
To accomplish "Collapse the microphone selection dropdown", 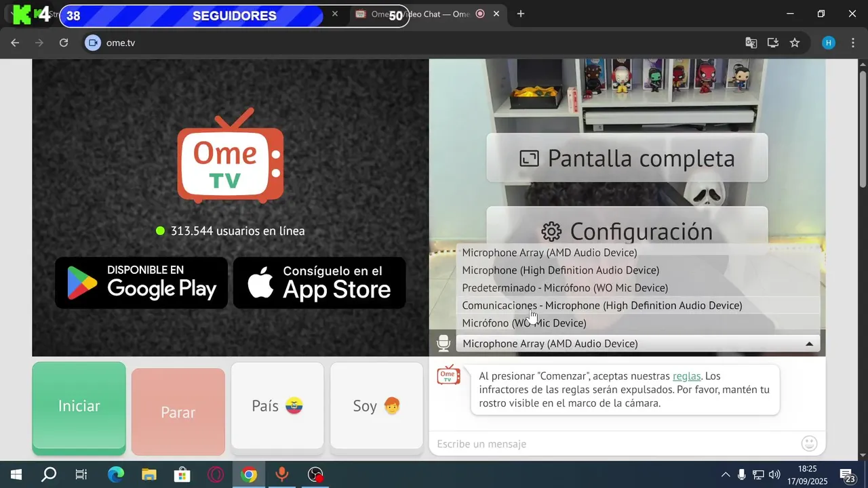I will (x=809, y=344).
